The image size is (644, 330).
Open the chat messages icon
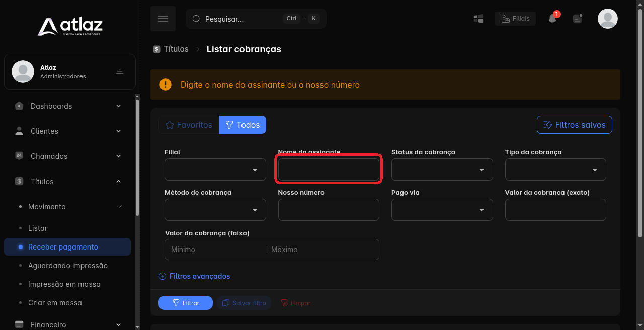coord(578,19)
